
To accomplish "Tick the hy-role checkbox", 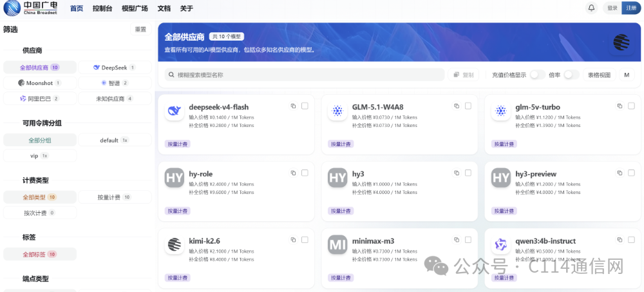I will point(305,173).
